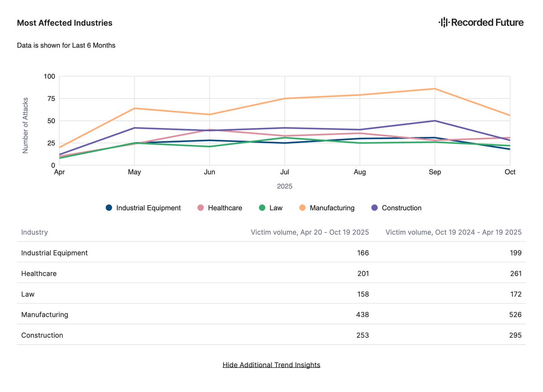Screen dimensions: 543x392
Task: Collapse section via Hide Additional Trend Insights
Action: [271, 365]
